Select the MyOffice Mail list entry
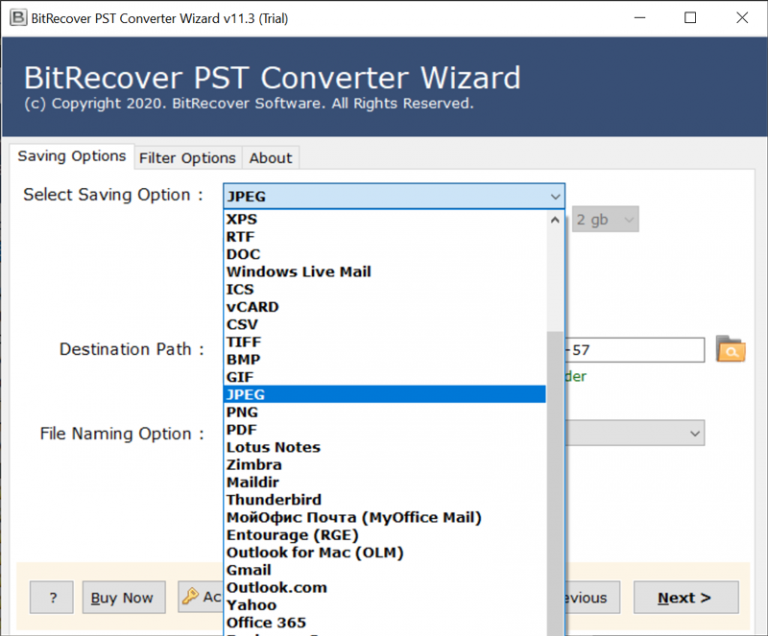Screen dimensions: 768x636 coord(384,517)
